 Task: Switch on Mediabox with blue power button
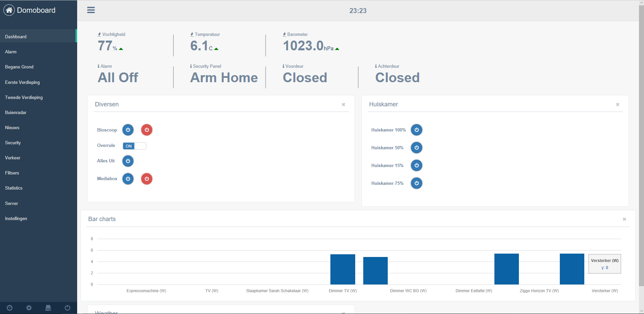point(128,179)
